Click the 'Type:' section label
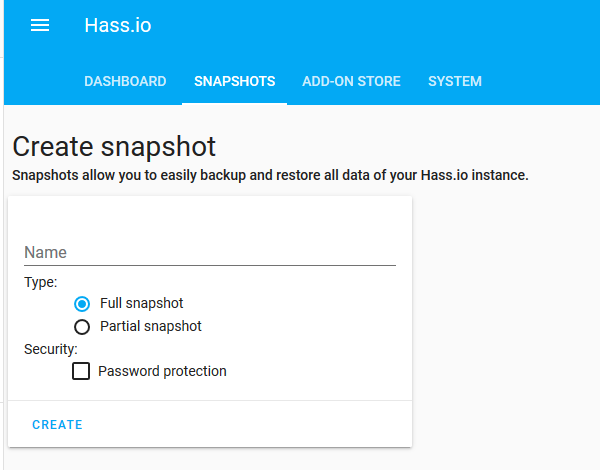 coord(41,282)
